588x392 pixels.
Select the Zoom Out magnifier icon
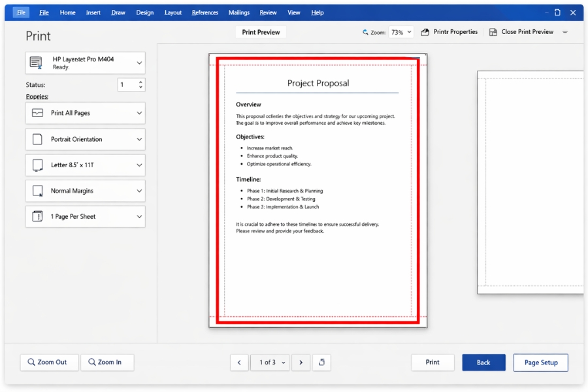pyautogui.click(x=30, y=362)
